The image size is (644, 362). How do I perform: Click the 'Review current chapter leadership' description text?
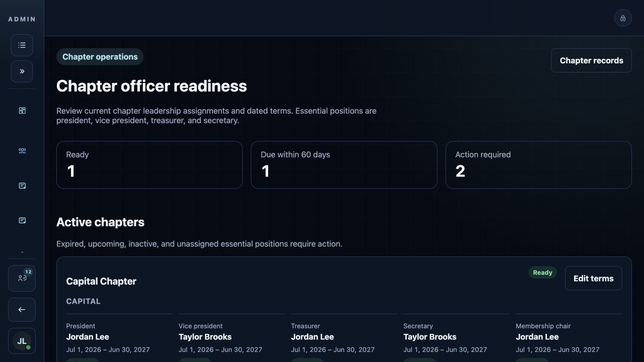pyautogui.click(x=216, y=116)
